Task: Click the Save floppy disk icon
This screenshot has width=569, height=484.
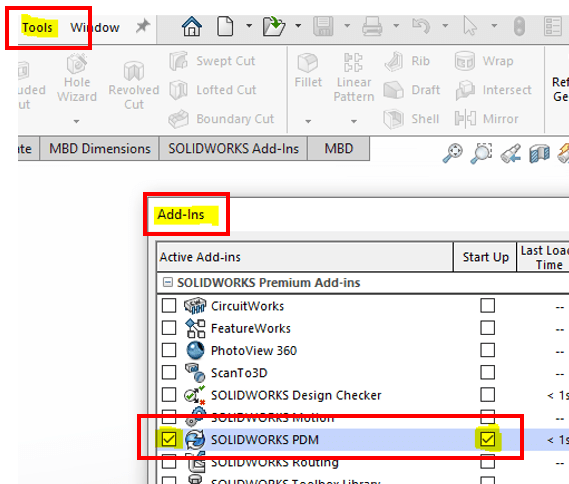Action: coord(323,26)
